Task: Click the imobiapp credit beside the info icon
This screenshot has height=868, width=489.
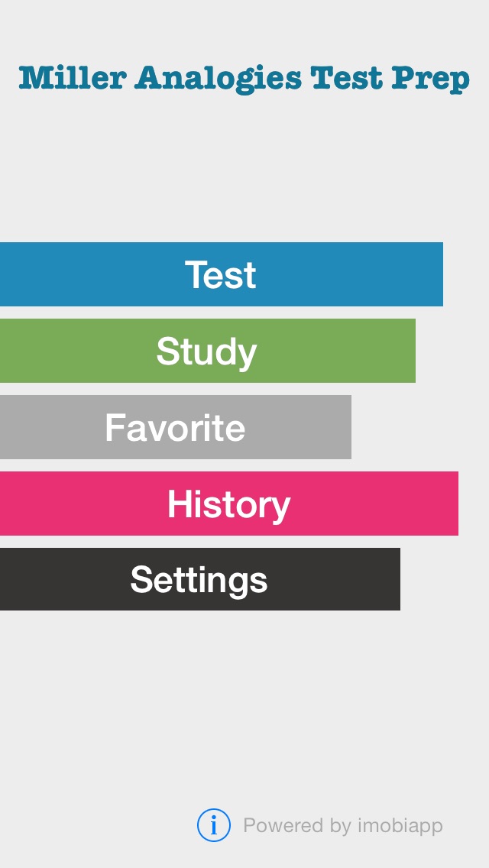Action: [x=343, y=825]
